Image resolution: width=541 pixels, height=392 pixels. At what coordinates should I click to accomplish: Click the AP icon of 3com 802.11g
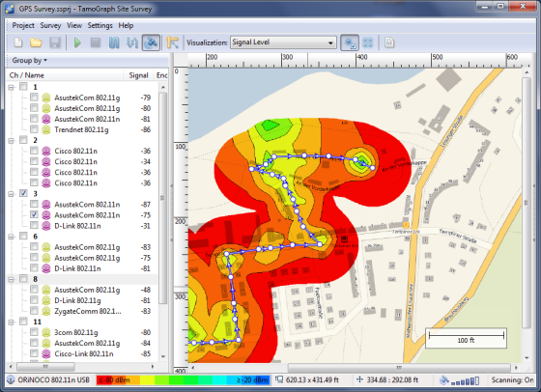point(46,332)
